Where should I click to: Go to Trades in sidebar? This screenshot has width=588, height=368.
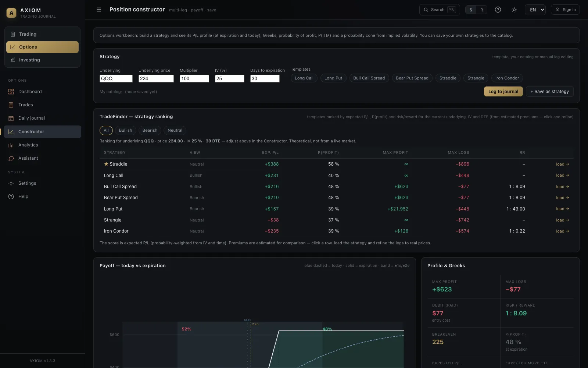pos(42,105)
